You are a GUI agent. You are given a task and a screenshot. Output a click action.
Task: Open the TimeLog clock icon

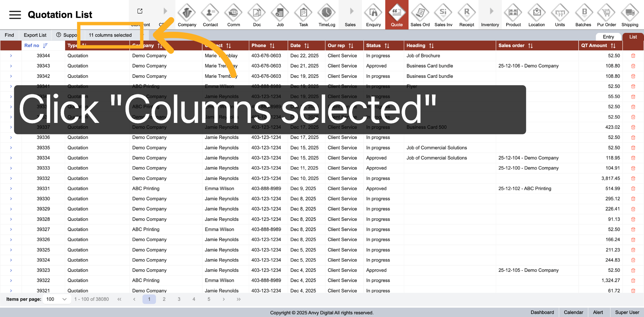pos(327,13)
